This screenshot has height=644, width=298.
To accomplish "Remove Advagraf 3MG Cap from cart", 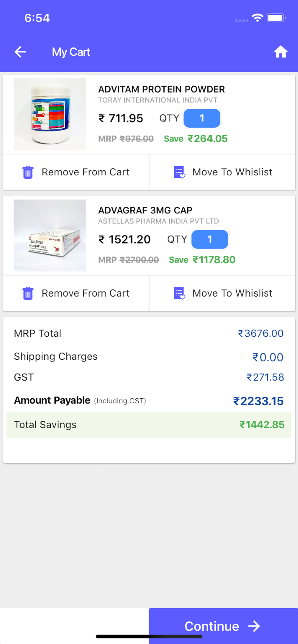I will 76,293.
